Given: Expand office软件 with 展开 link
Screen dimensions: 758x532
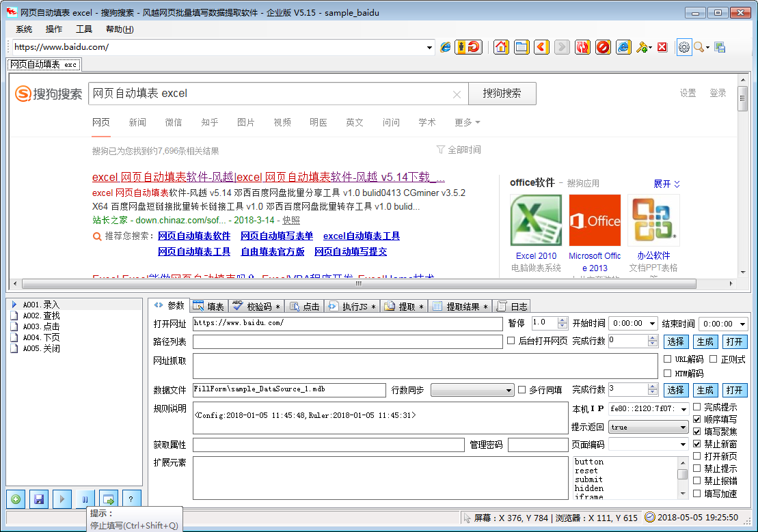Looking at the screenshot, I should coord(666,184).
